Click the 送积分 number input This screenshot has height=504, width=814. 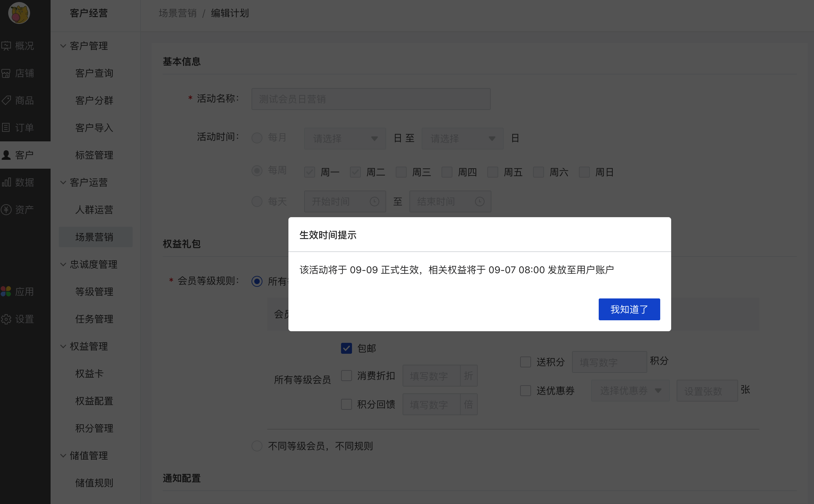610,362
